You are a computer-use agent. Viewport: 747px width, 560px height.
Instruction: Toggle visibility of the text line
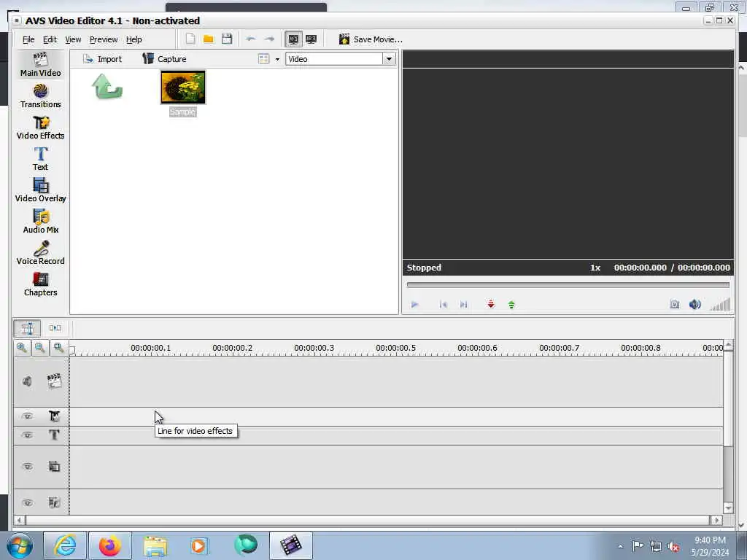28,435
